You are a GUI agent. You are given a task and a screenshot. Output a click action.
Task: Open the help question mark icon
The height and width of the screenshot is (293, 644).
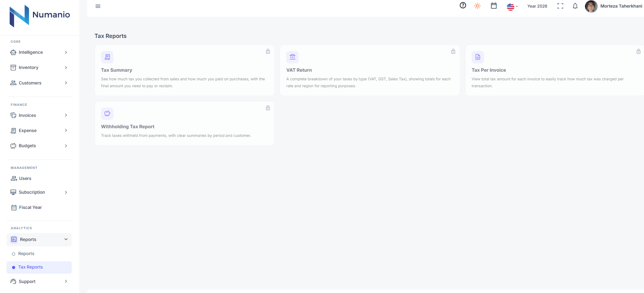[x=463, y=6]
